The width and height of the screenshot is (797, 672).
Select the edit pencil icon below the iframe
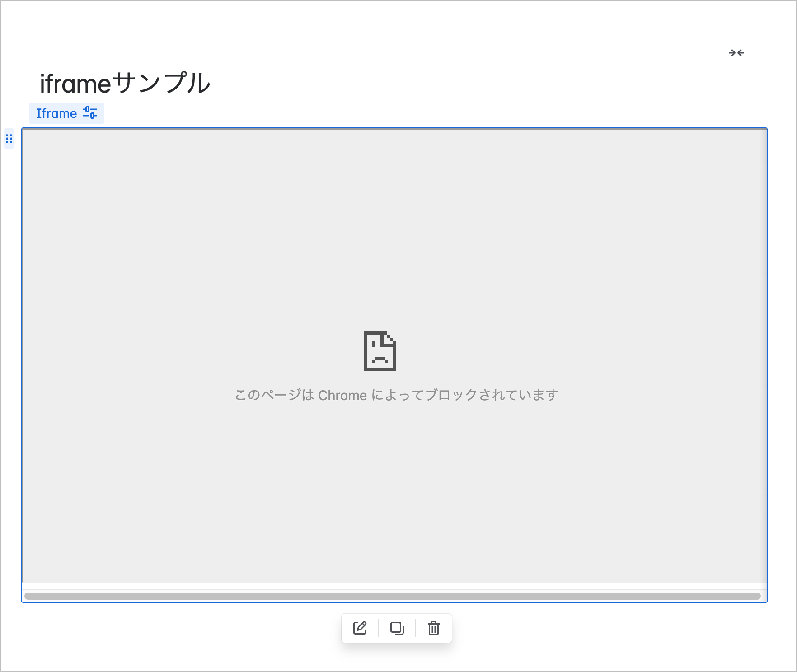360,628
